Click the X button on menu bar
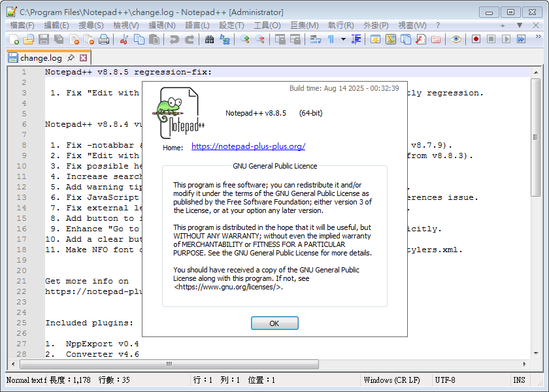This screenshot has width=549, height=392. [536, 25]
